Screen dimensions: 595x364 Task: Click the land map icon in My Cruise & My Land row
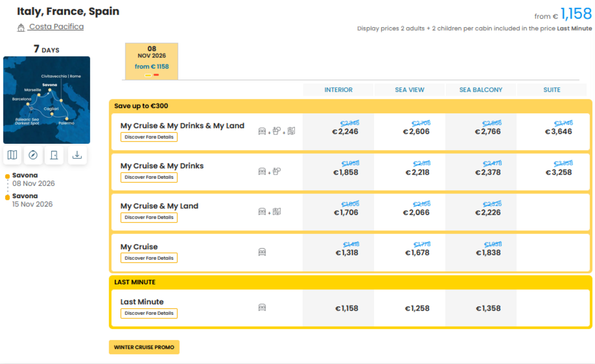(277, 212)
